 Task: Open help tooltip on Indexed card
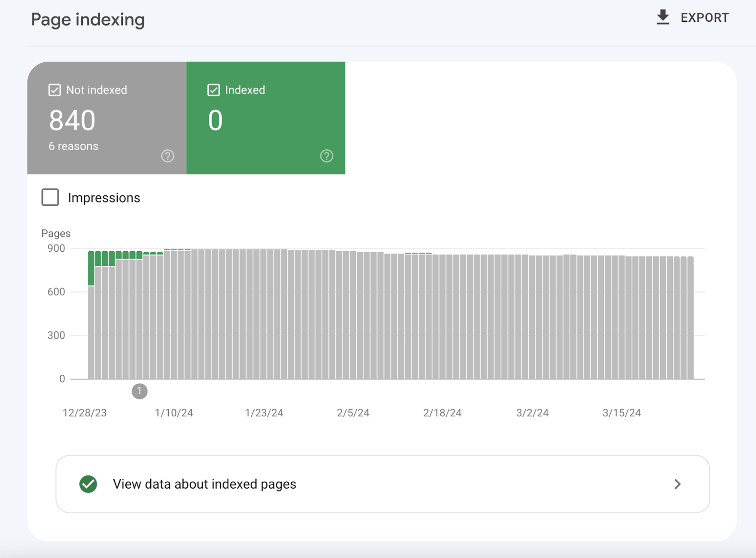coord(326,156)
